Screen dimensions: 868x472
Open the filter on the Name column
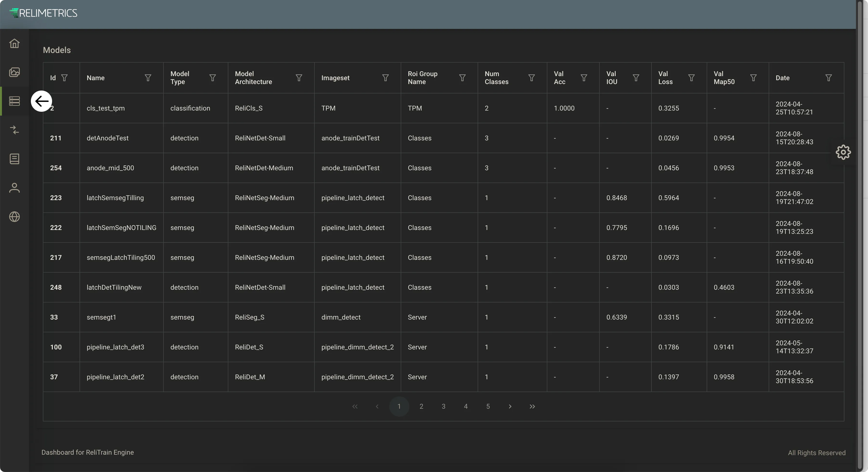[x=148, y=78]
